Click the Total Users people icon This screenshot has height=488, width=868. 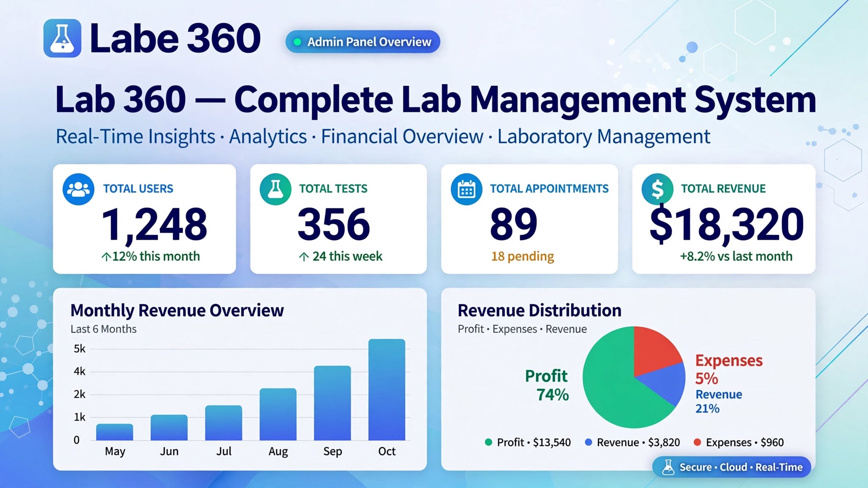point(78,189)
